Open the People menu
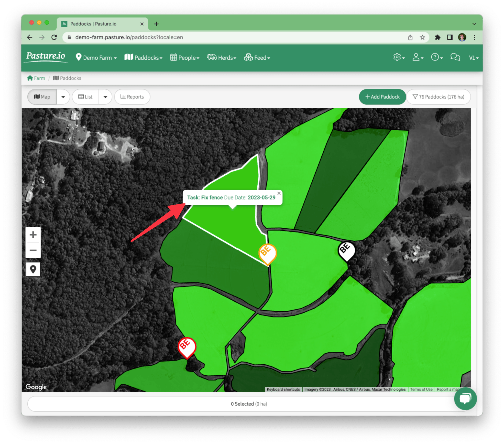The width and height of the screenshot is (504, 444). (185, 58)
